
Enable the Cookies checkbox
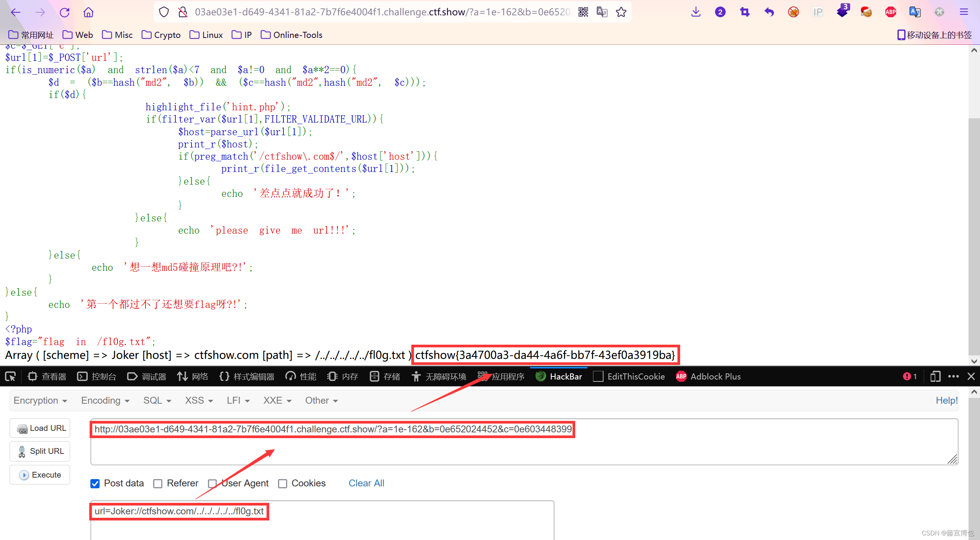click(283, 484)
